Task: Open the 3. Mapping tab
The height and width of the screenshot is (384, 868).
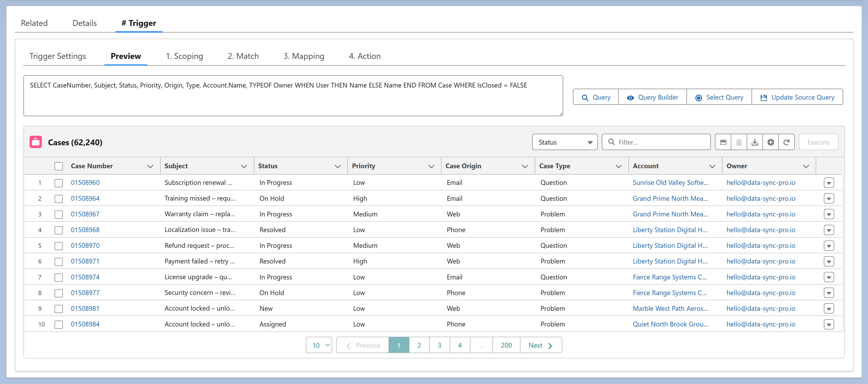Action: [304, 56]
